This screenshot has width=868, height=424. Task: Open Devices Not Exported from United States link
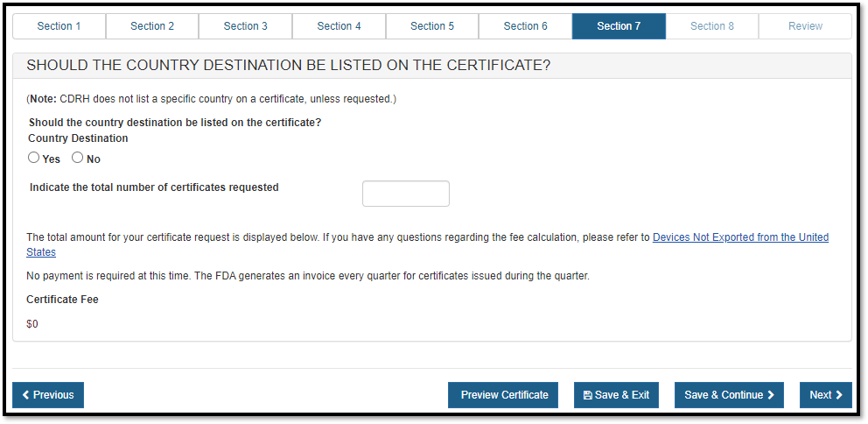click(x=740, y=237)
